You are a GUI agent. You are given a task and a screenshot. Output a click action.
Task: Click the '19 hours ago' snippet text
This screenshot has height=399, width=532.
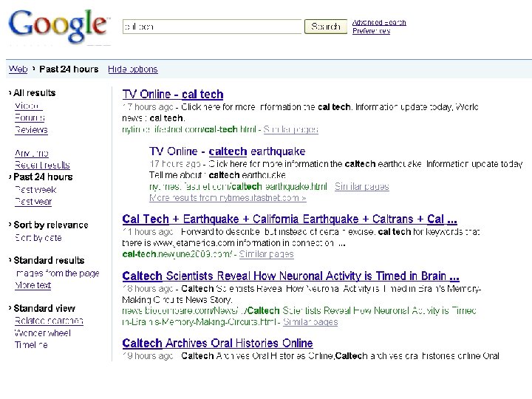coord(148,356)
